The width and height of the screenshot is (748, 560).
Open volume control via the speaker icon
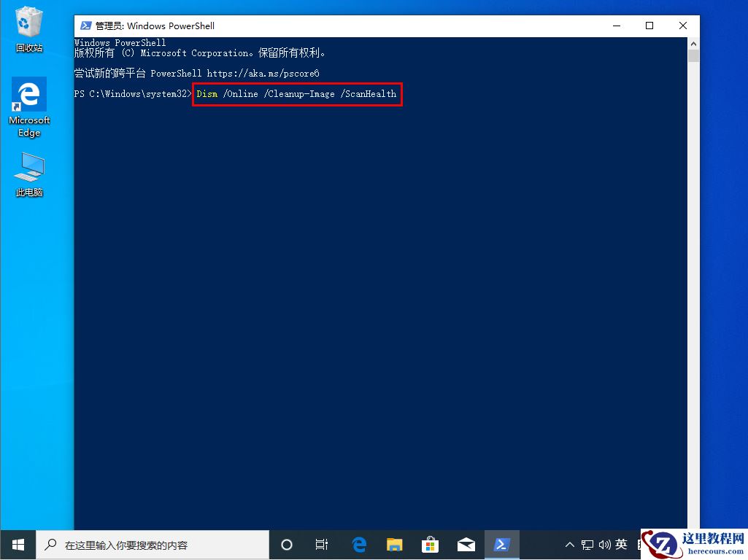pos(604,545)
